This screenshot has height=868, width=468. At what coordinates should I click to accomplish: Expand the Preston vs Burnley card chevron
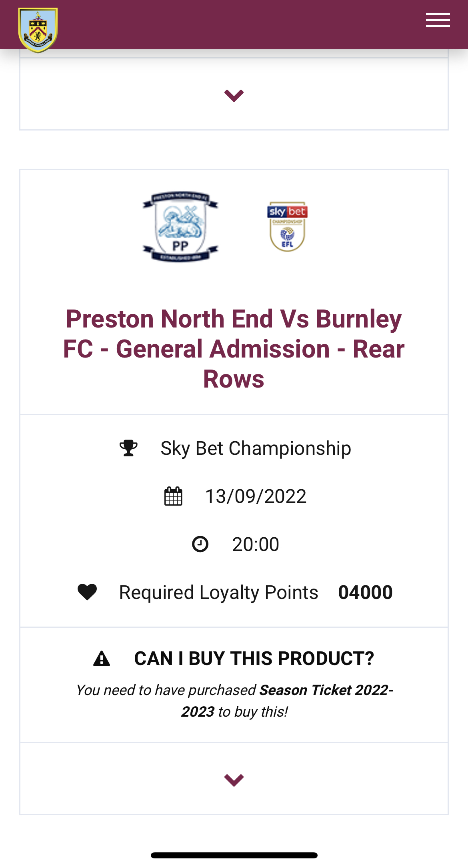(x=234, y=780)
